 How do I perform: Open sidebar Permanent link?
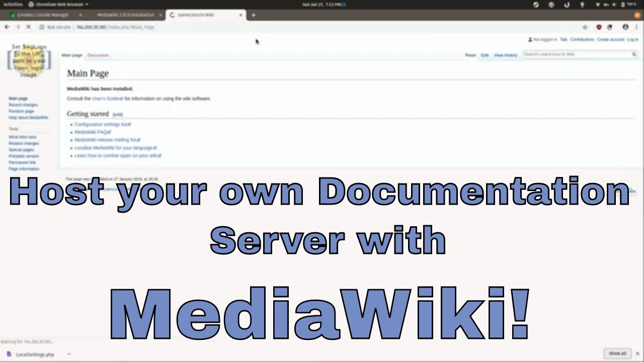[x=22, y=162]
